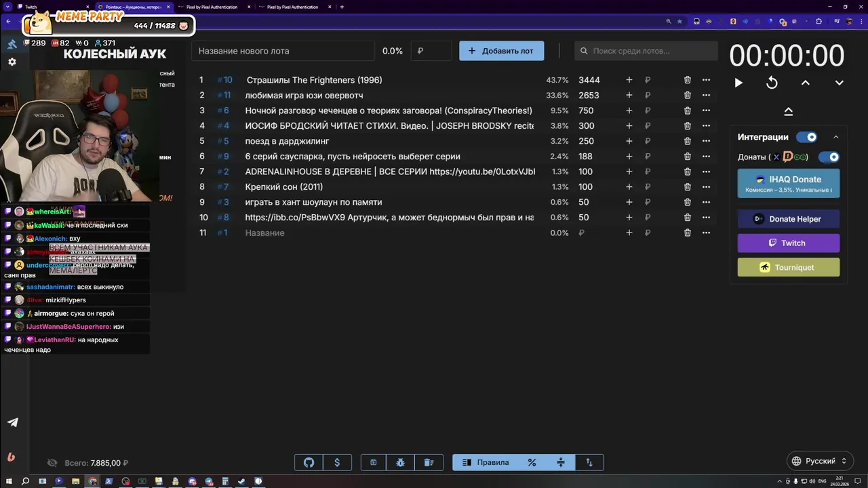The height and width of the screenshot is (488, 868).
Task: Click the dollar sign donate icon
Action: (337, 462)
